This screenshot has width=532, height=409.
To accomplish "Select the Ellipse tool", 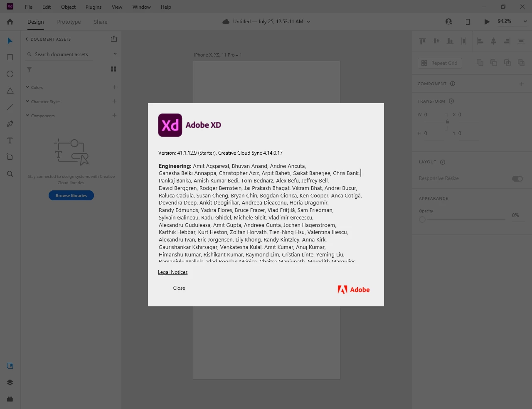I will pos(10,74).
